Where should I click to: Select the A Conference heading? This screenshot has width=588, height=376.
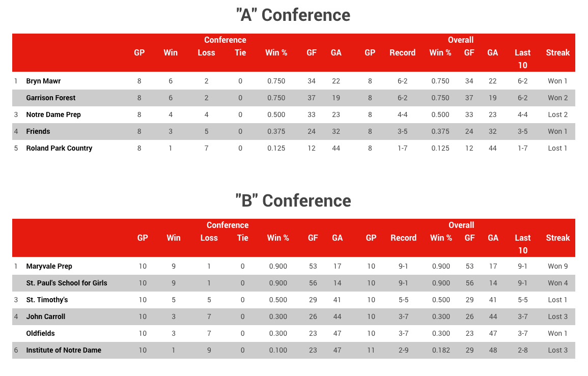[293, 15]
